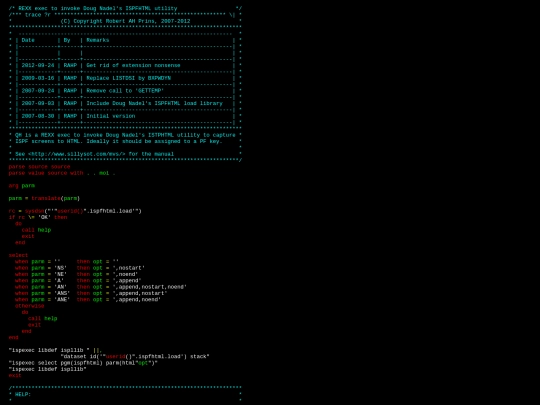Click the line 'ISPF screens to HTML. Ideally it should...'
This screenshot has width=540, height=405.
coord(119,141)
